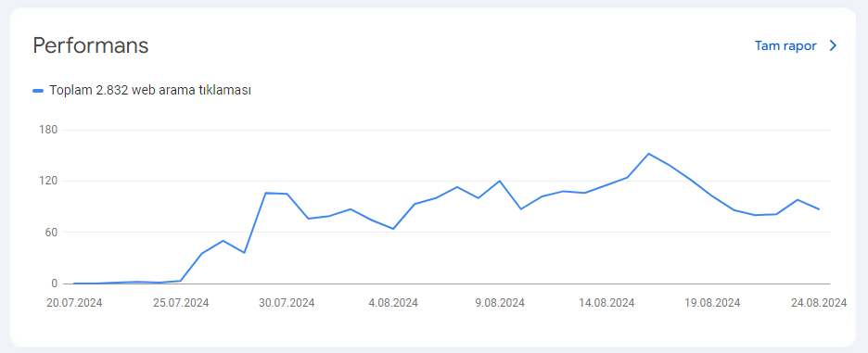Open the Tam rapor link
Viewport: 868px width, 353px height.
785,46
